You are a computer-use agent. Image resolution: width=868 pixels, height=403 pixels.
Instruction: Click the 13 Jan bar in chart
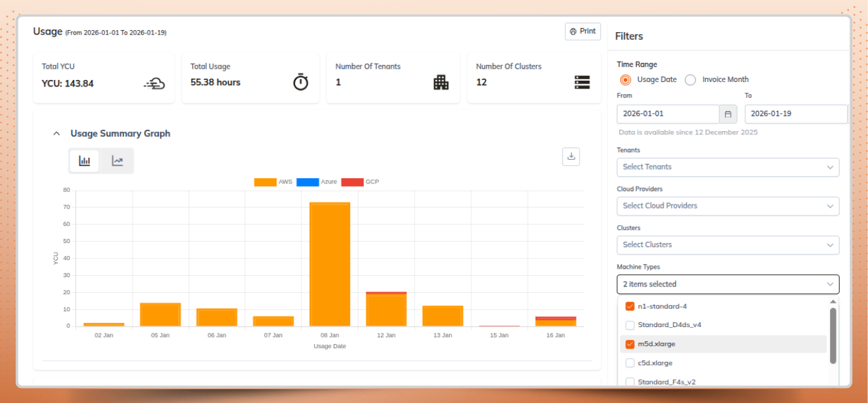[443, 316]
